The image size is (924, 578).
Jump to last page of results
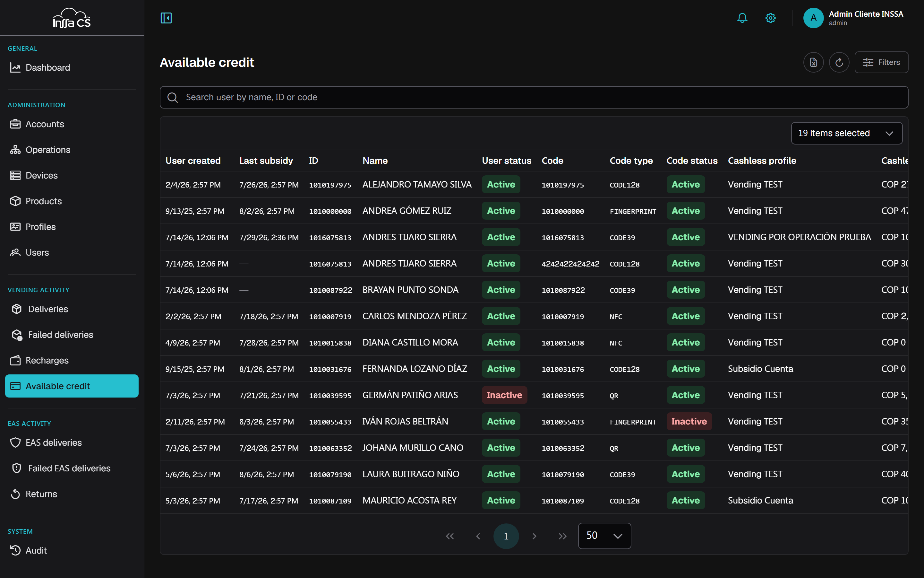(562, 536)
